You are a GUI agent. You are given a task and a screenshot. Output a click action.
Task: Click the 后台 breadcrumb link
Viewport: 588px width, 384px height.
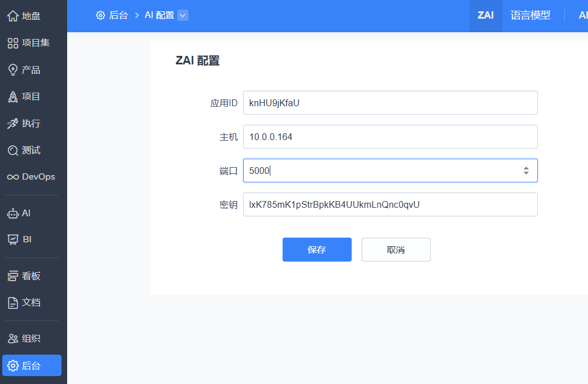(x=119, y=15)
